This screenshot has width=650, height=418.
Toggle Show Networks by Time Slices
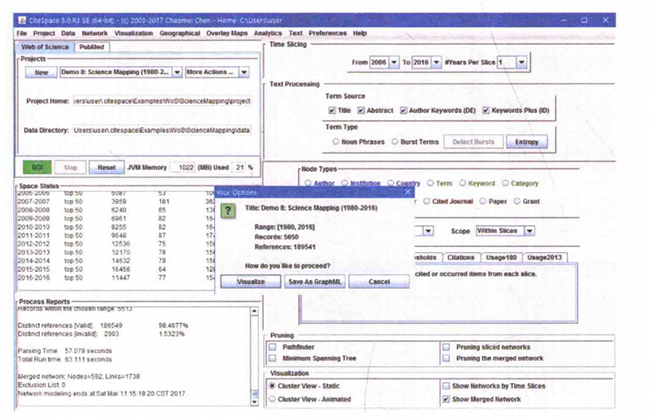tap(447, 384)
